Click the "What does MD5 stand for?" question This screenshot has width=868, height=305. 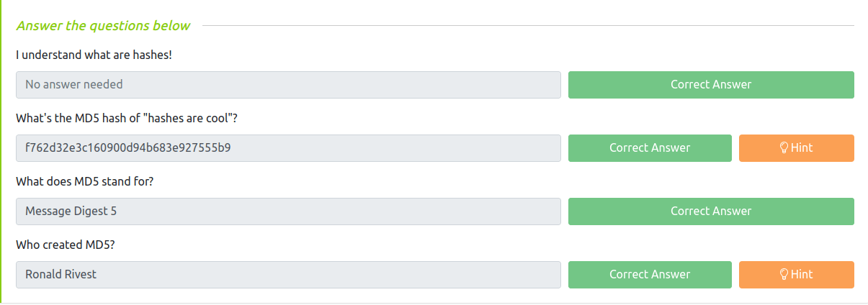84,181
